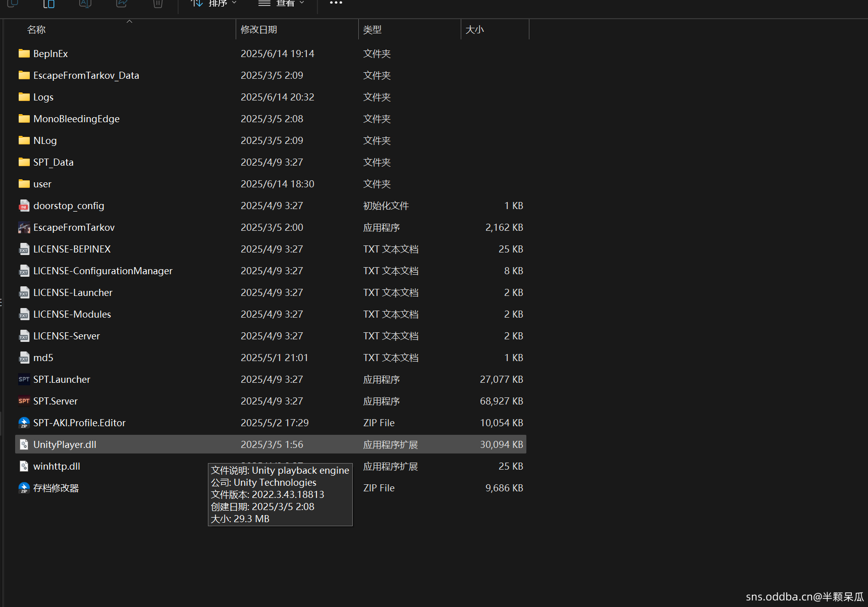Screen dimensions: 868x607
Task: Click the 30,094 KB size cell
Action: click(x=502, y=444)
